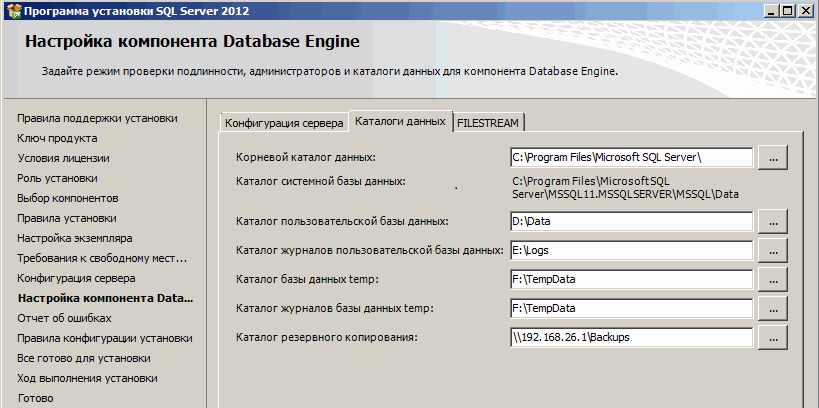The height and width of the screenshot is (408, 819).
Task: Click the Каталог базы данных temp field
Action: coord(632,279)
